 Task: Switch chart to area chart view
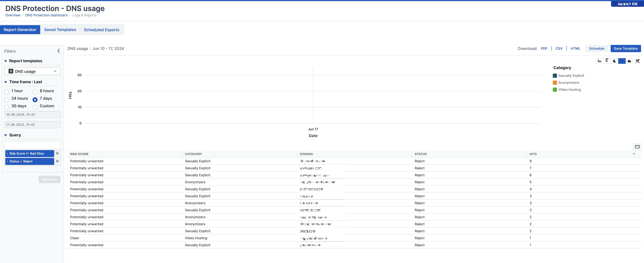click(x=629, y=61)
